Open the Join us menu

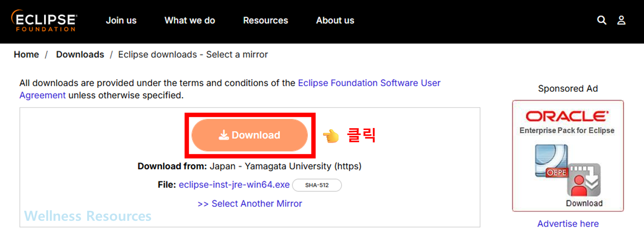(121, 20)
